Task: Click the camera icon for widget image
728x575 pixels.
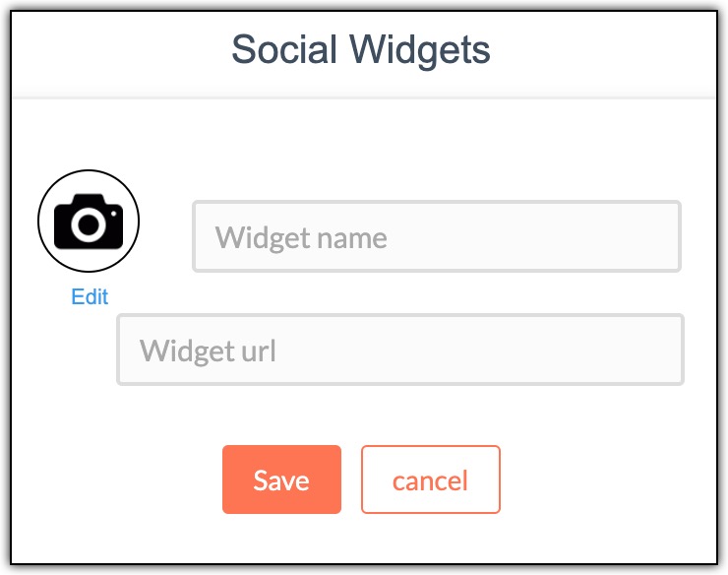Action: click(x=89, y=222)
